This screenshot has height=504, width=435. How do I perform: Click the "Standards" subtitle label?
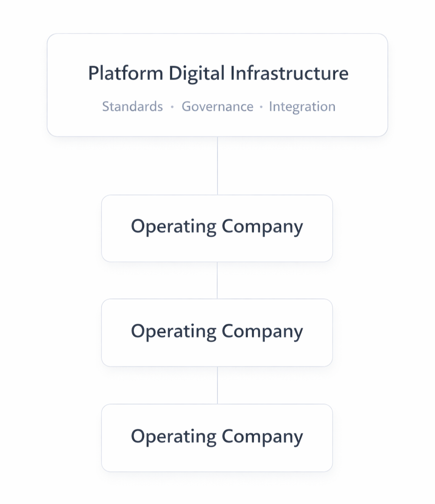(132, 106)
